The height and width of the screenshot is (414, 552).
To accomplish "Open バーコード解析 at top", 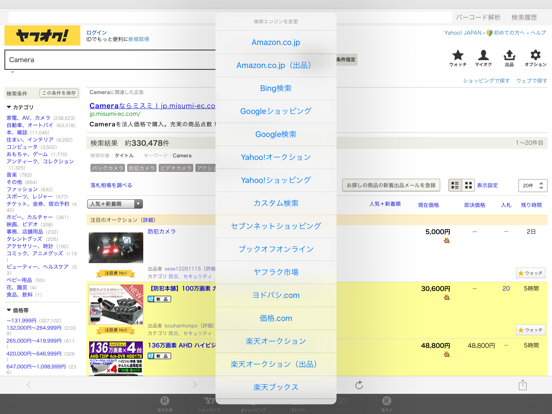I will tap(478, 17).
